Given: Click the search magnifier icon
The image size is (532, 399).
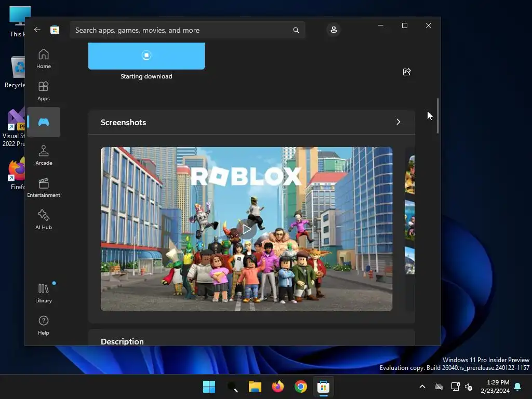Looking at the screenshot, I should [296, 30].
